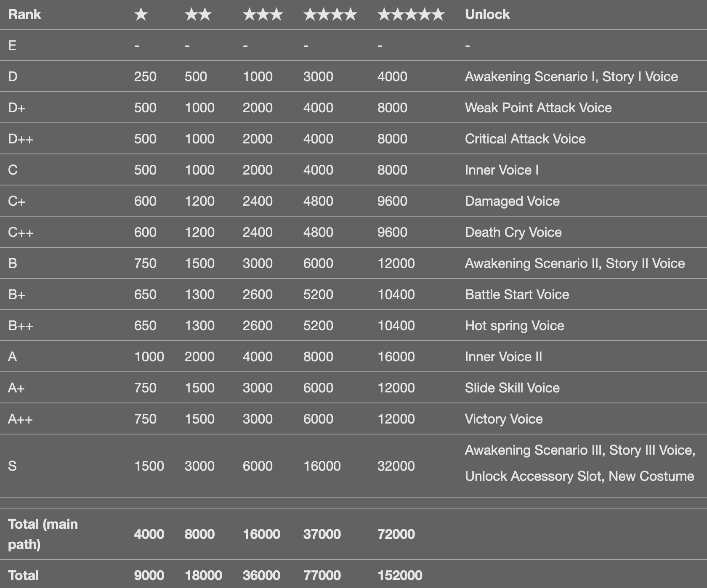Select the Death Cry Voice cell
This screenshot has height=588, width=707.
(x=513, y=232)
